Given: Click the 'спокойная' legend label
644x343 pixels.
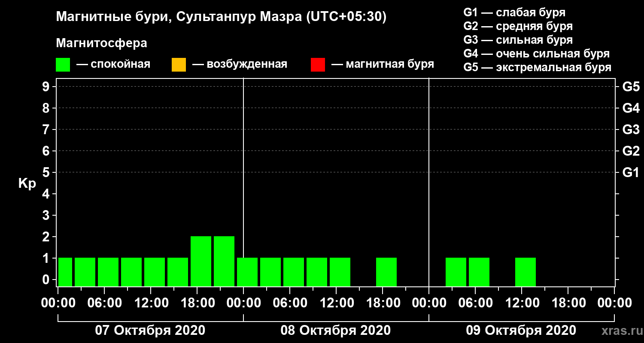Looking at the screenshot, I should [x=121, y=64].
